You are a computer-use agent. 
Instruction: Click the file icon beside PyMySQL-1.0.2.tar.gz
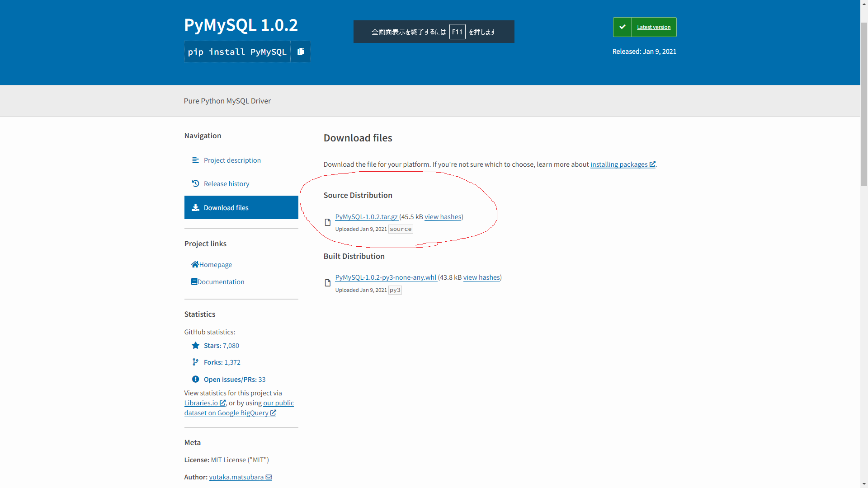coord(327,222)
